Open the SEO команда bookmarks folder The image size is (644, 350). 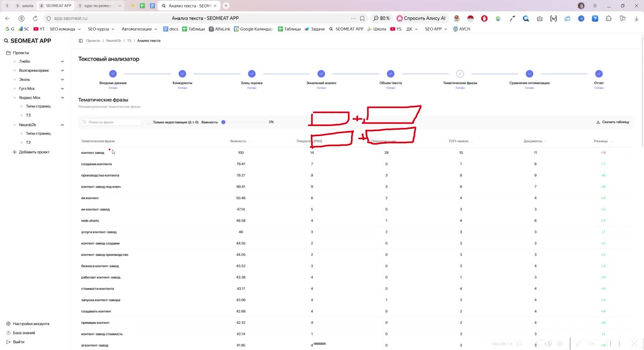65,29
